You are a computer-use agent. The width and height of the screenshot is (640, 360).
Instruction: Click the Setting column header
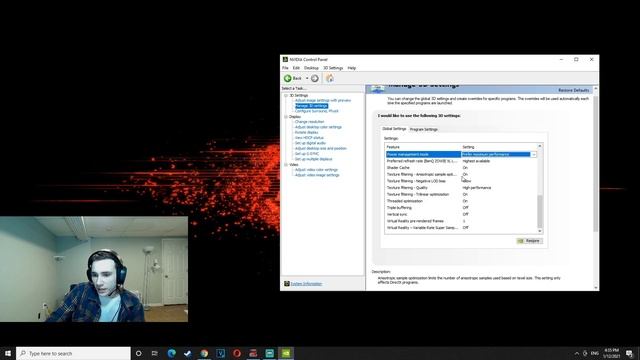(x=499, y=147)
